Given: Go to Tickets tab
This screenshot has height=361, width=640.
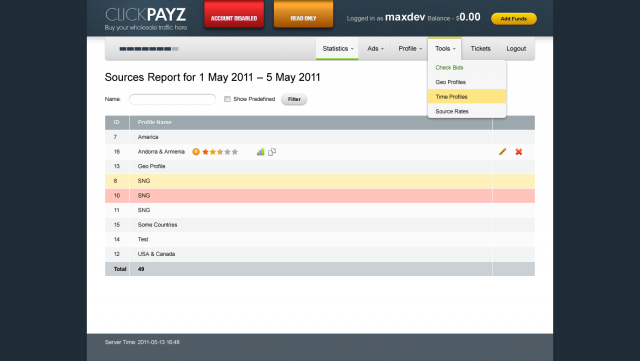Looking at the screenshot, I should 480,49.
